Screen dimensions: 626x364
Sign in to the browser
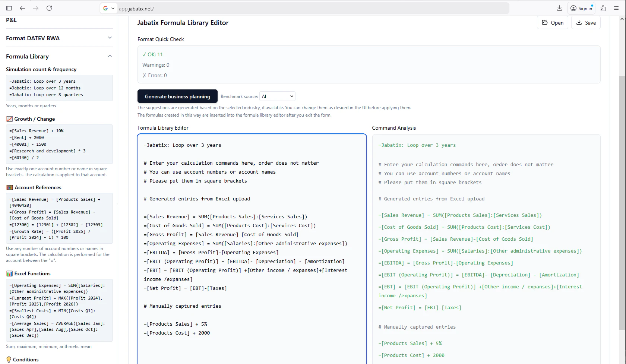click(581, 8)
